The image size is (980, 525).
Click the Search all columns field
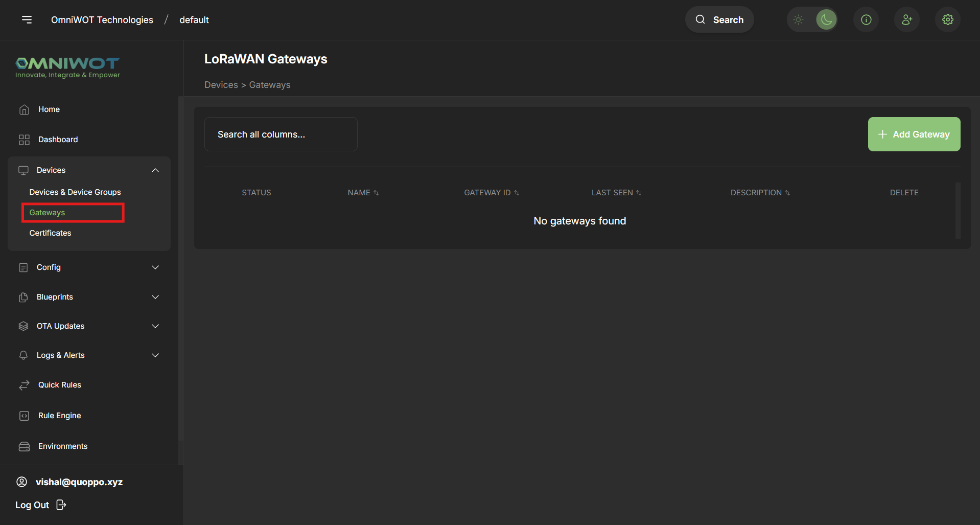click(281, 134)
